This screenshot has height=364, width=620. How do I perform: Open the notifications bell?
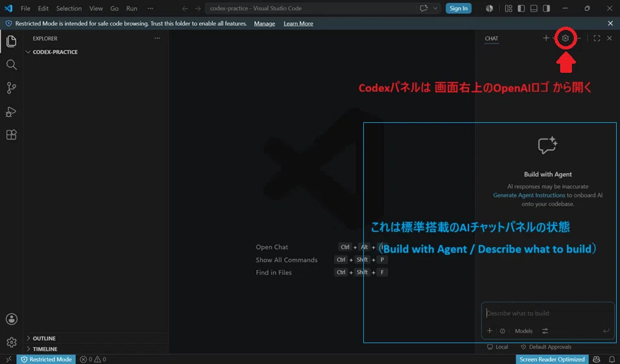(612, 359)
